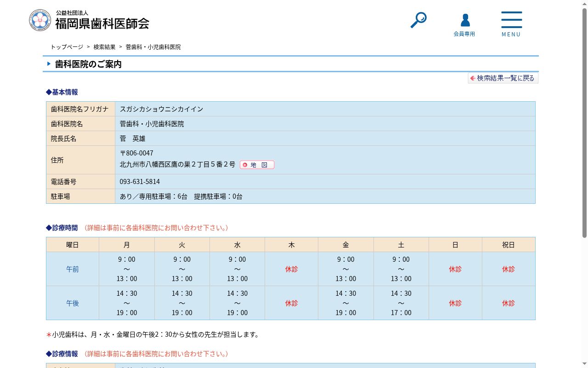Click the 日 column header
588x368 pixels.
point(455,245)
